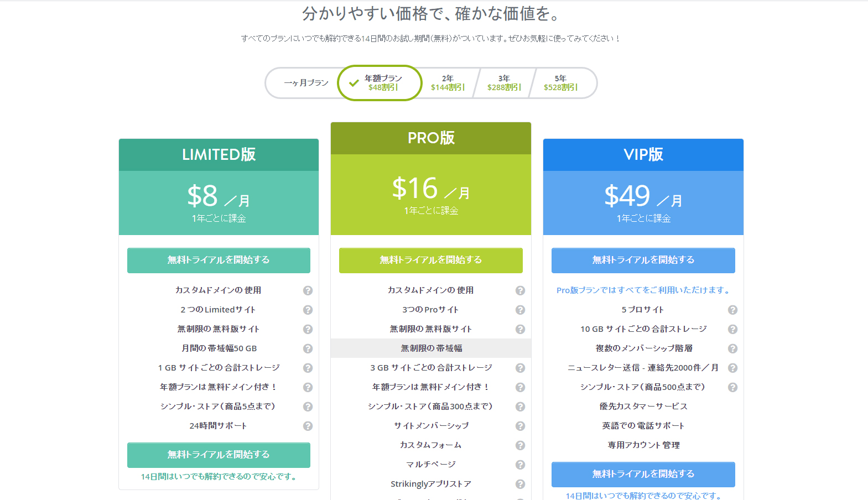
Task: Click LIMITED 14日間はいつでも解約できる note
Action: (219, 477)
